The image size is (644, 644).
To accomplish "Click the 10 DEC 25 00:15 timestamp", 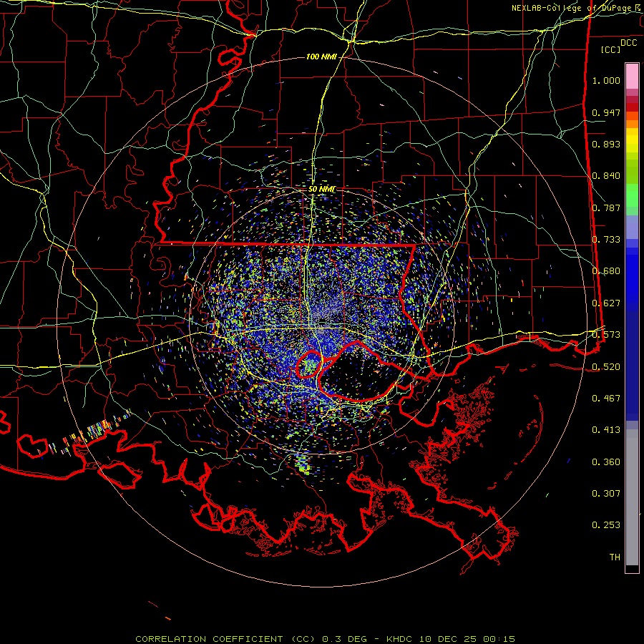I will (x=467, y=639).
